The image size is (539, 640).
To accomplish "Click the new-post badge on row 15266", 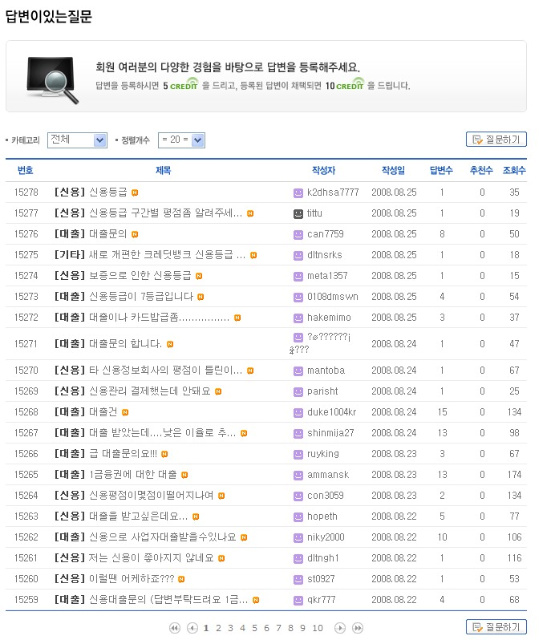I will point(164,454).
